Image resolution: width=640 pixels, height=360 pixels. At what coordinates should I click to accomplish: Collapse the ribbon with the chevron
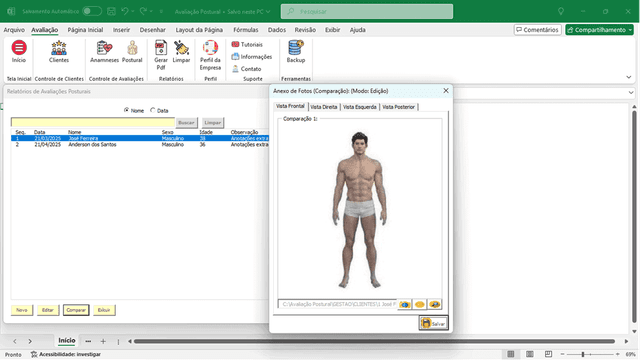629,77
